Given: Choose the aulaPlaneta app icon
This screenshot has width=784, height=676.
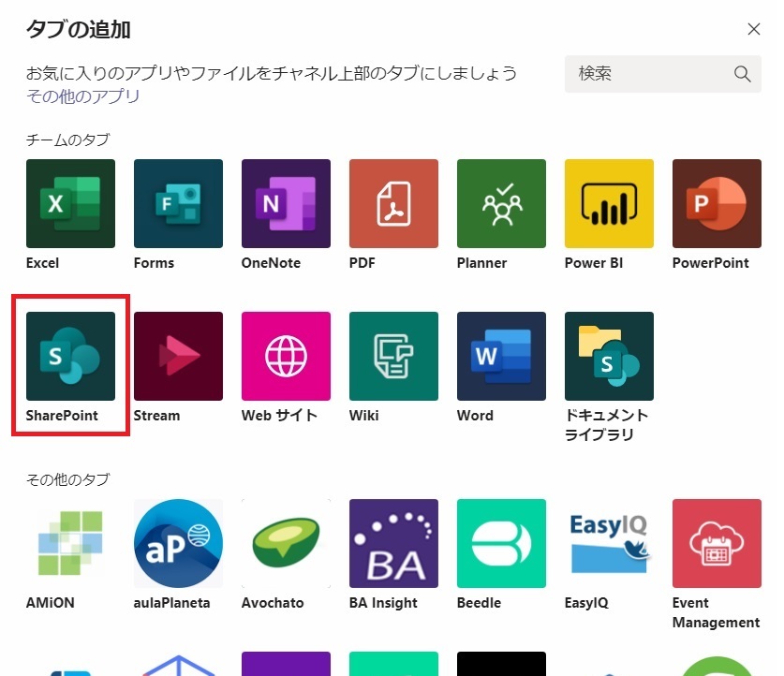Looking at the screenshot, I should tap(178, 543).
